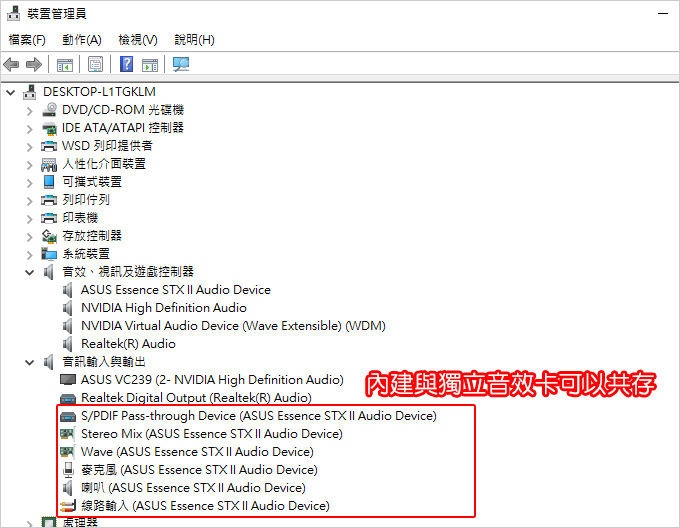Select Stereo Mix (ASUS Essence STX II) entry
This screenshot has height=528, width=680.
[x=212, y=434]
